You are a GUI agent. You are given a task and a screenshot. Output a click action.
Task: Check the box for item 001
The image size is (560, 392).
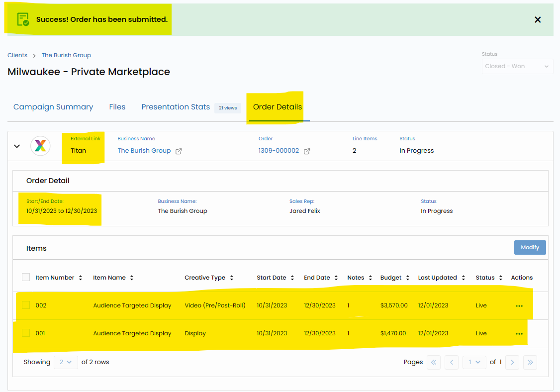26,333
